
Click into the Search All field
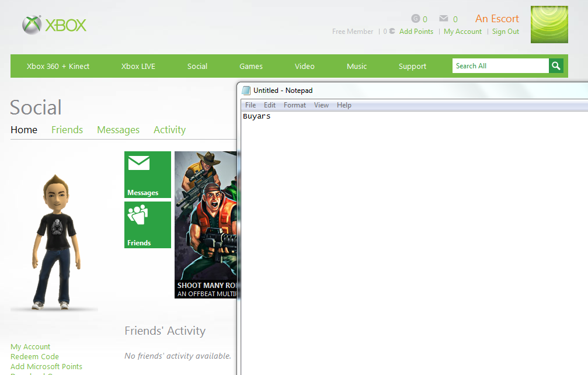tap(500, 66)
